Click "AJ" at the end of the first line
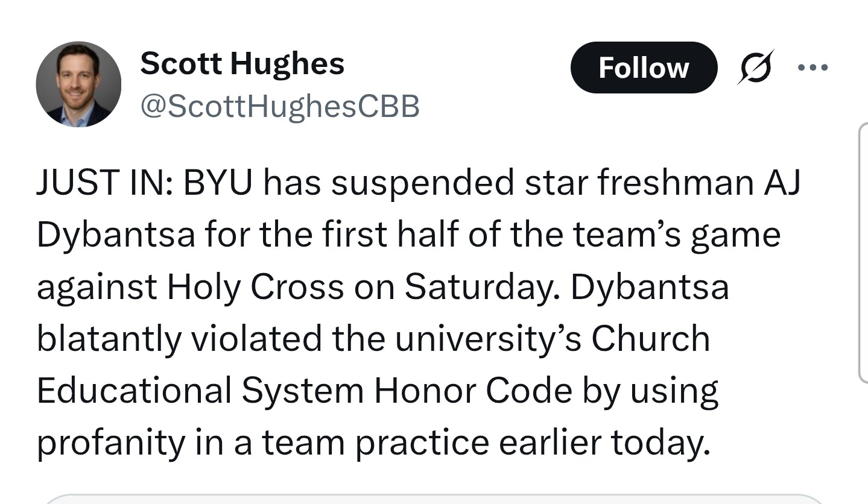 782,183
